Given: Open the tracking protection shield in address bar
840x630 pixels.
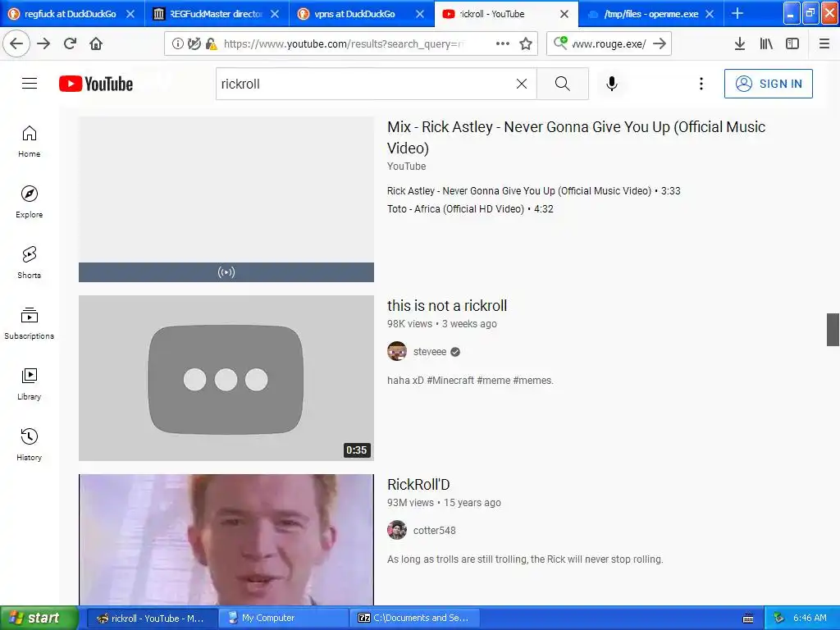Looking at the screenshot, I should pos(194,44).
